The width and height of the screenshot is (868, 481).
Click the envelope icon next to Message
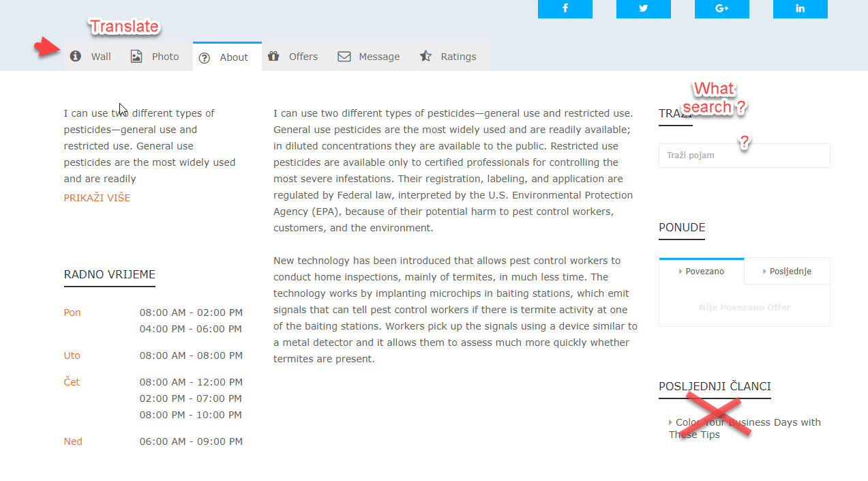click(x=343, y=57)
